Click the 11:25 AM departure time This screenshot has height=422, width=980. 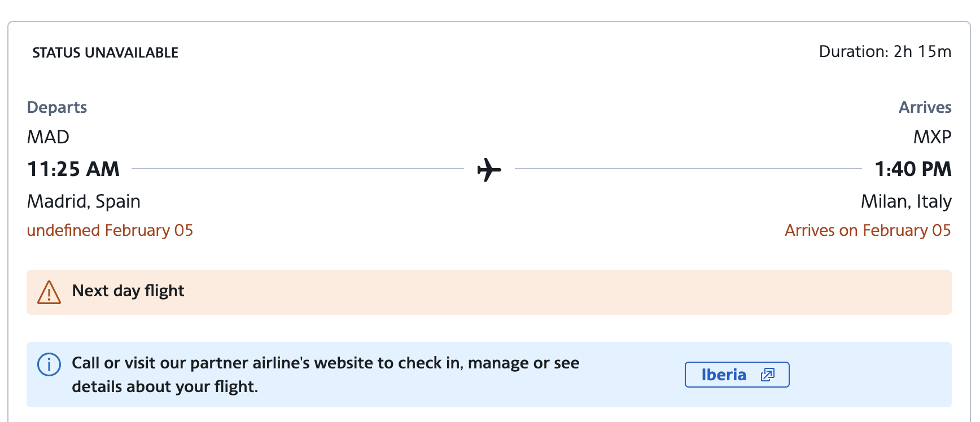coord(73,169)
